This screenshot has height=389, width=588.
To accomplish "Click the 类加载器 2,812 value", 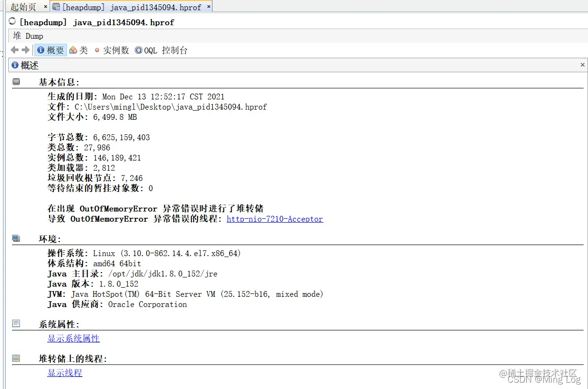I will [104, 168].
